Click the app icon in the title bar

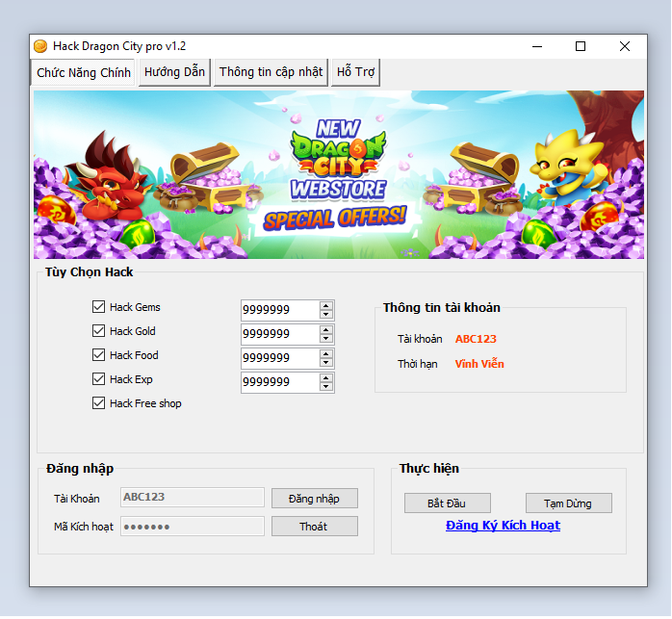click(x=40, y=46)
